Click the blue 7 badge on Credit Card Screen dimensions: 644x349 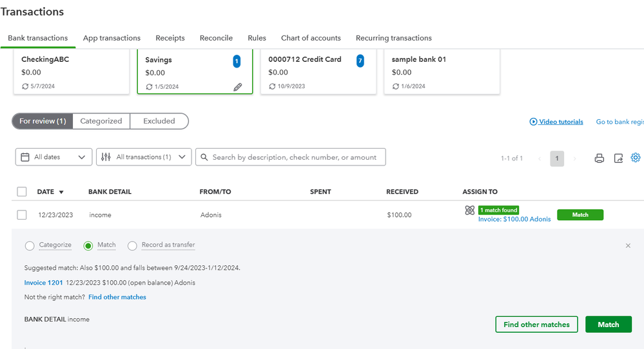360,61
